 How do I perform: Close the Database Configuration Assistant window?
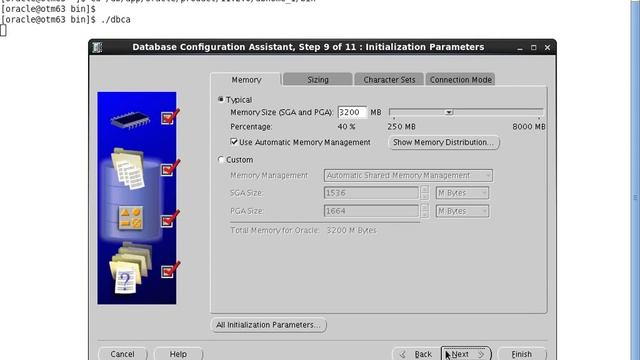coord(547,48)
